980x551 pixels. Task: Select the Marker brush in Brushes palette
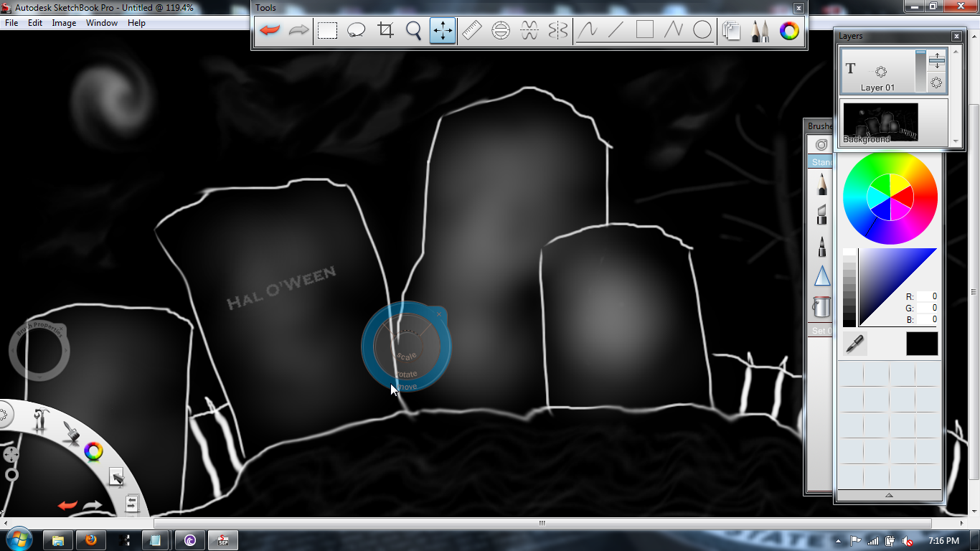pyautogui.click(x=821, y=214)
